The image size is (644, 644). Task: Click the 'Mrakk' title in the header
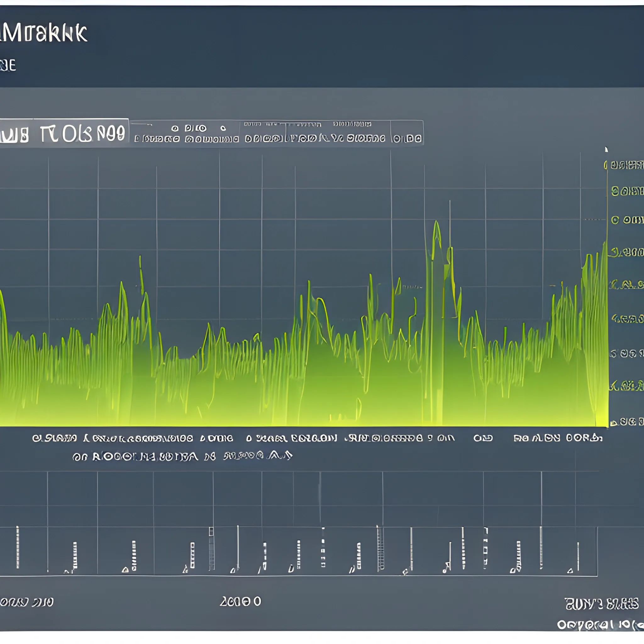pyautogui.click(x=44, y=33)
